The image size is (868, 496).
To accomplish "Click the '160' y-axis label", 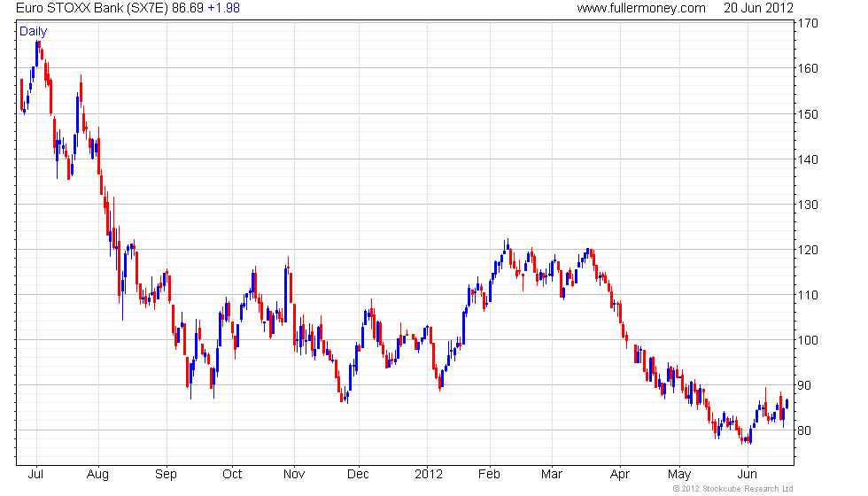I will 808,69.
